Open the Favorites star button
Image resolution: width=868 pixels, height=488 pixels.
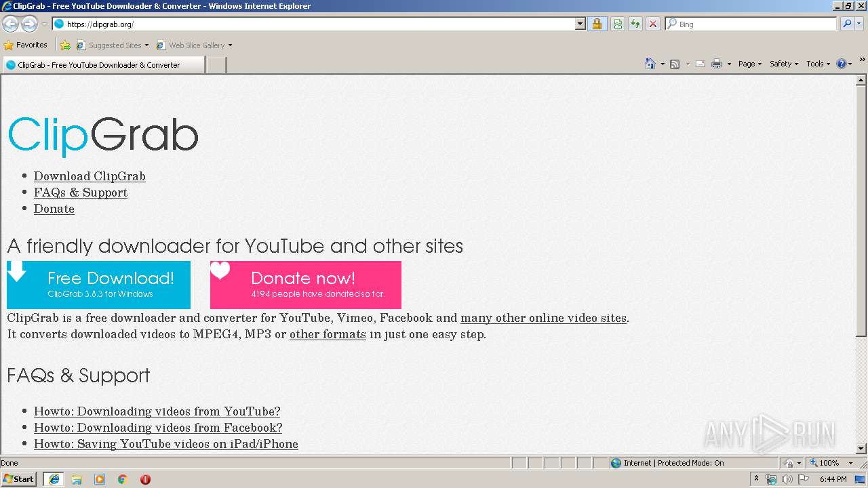26,45
